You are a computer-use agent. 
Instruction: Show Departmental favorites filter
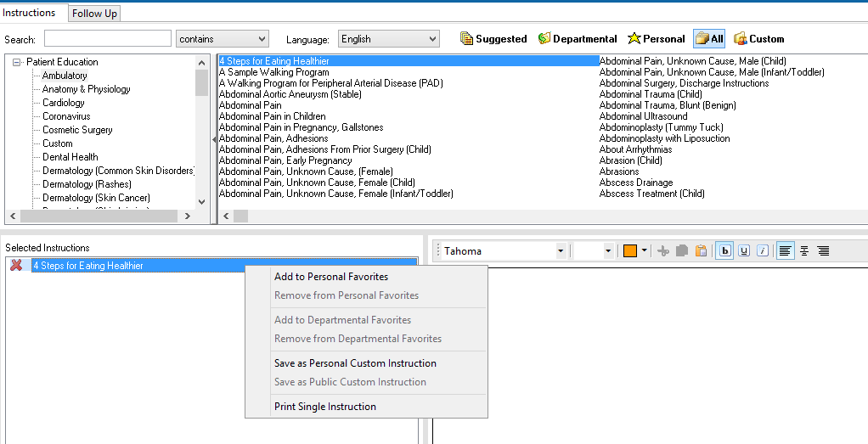click(x=577, y=39)
